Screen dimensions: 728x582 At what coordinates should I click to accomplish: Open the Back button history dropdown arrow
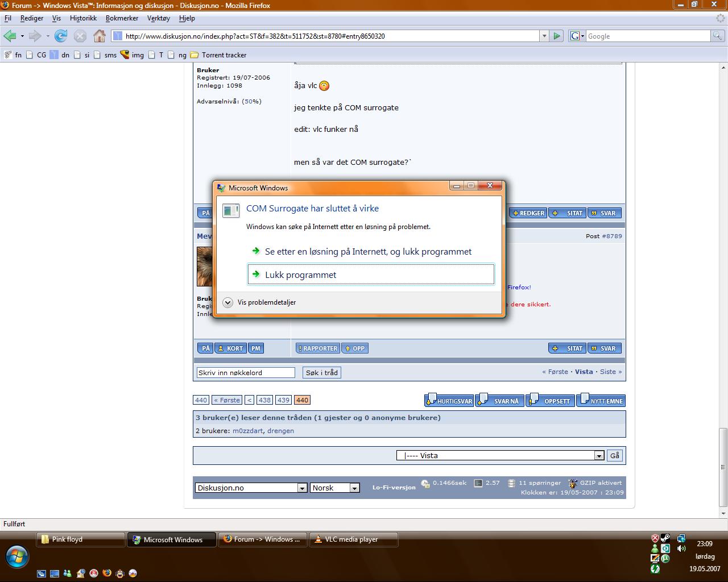(x=22, y=36)
